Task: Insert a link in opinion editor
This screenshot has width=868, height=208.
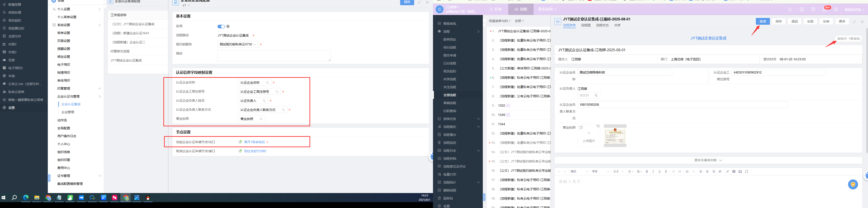Action: pyautogui.click(x=728, y=171)
